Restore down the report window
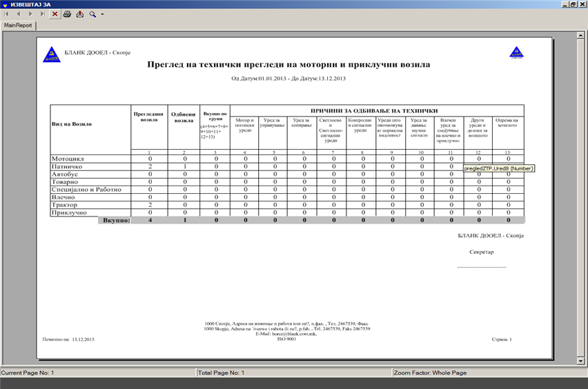This screenshot has width=588, height=389. click(x=573, y=4)
